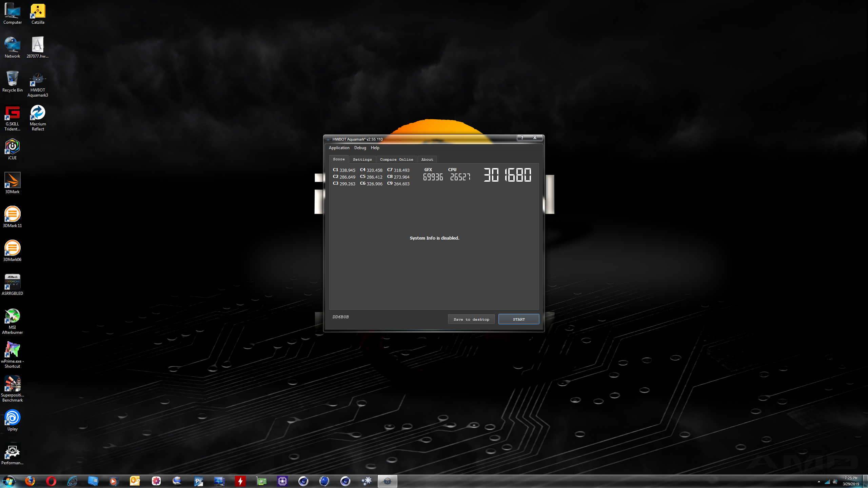The width and height of the screenshot is (868, 488).
Task: Switch to the Compare Online tab
Action: pos(396,159)
